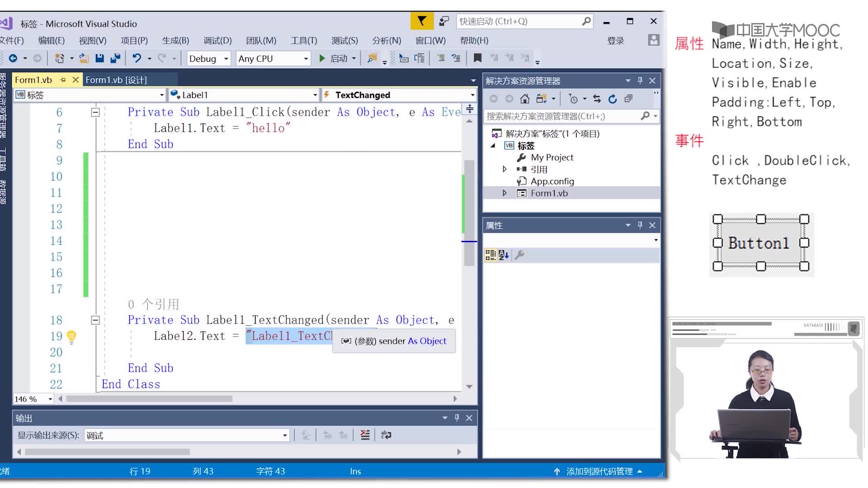Collapse the Label1_Click Sub code block
Image resolution: width=868 pixels, height=488 pixels.
pos(95,113)
